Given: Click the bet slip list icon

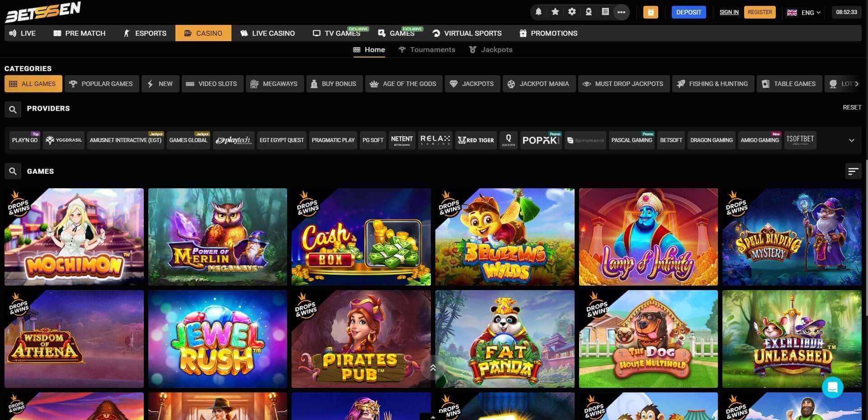Looking at the screenshot, I should (605, 12).
